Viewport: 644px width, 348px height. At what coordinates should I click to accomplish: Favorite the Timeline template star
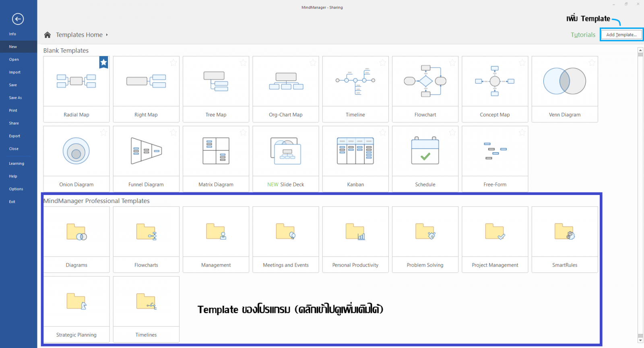(x=383, y=62)
